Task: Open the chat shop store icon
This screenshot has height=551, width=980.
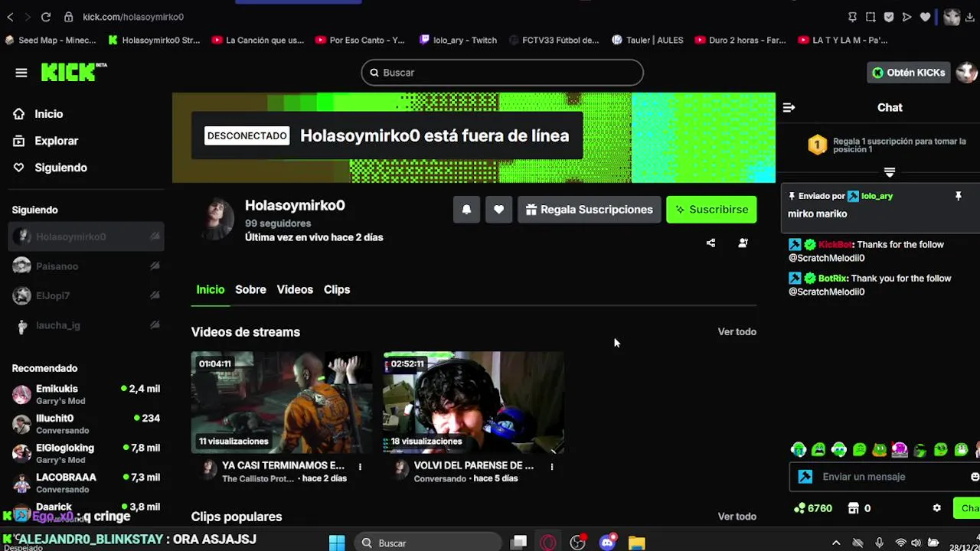Action: coord(854,508)
